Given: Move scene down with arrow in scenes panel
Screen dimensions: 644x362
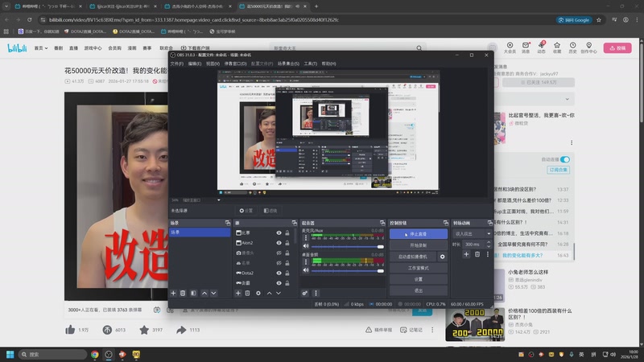Looking at the screenshot, I should tap(213, 293).
